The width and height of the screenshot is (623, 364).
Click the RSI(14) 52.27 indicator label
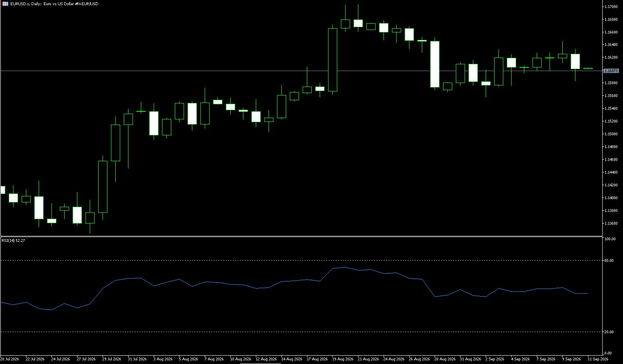coord(13,241)
